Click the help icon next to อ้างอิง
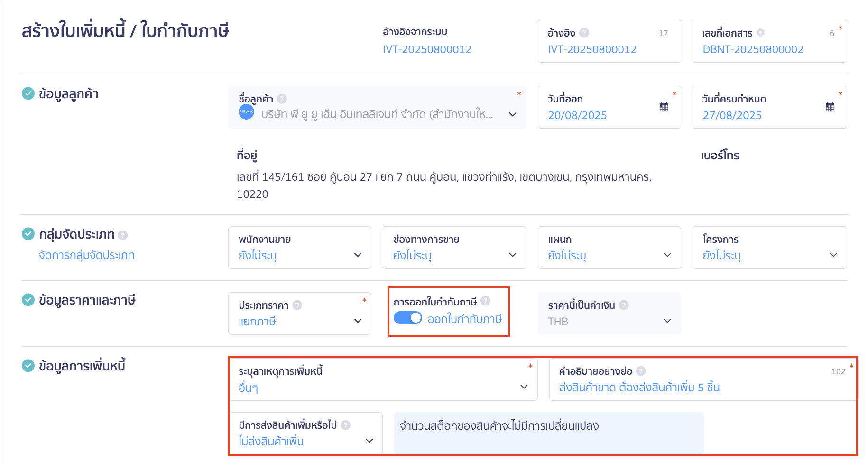The height and width of the screenshot is (462, 868). [584, 32]
